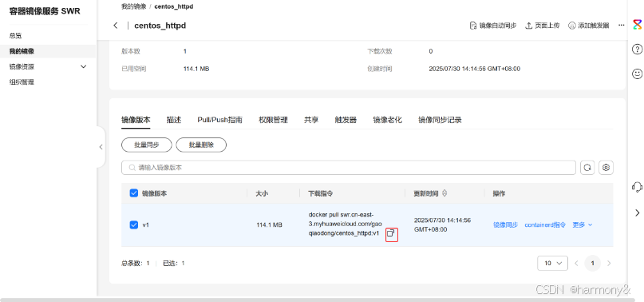Click the 已用空间 value 114.1 MB
The image size is (644, 302).
point(196,69)
